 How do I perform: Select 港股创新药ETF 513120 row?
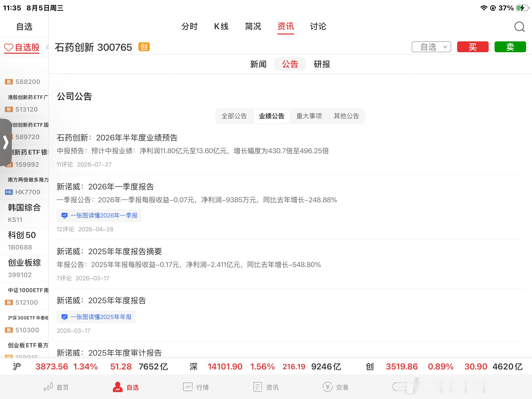[x=24, y=103]
